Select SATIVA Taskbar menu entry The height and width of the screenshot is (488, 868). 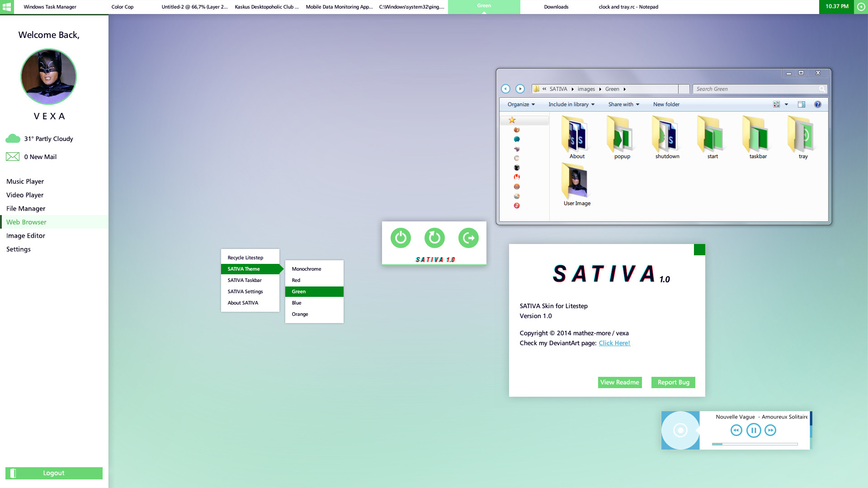click(x=250, y=280)
